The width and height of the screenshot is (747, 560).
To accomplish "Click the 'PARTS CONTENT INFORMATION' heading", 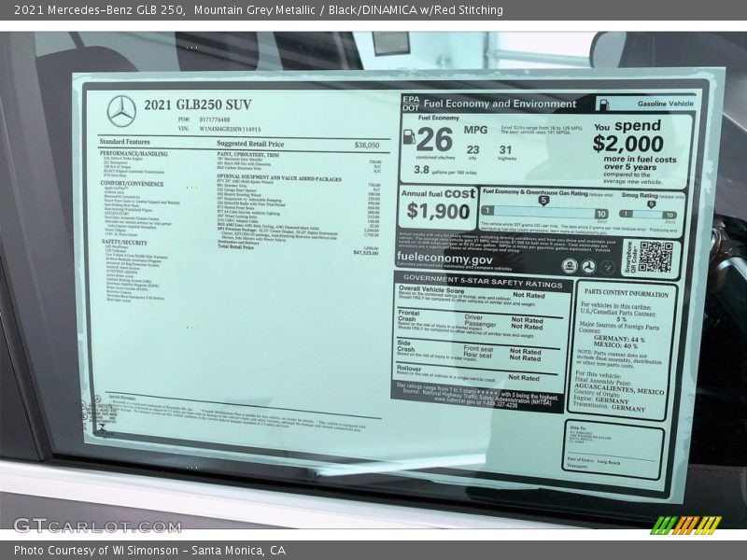I will pos(626,294).
